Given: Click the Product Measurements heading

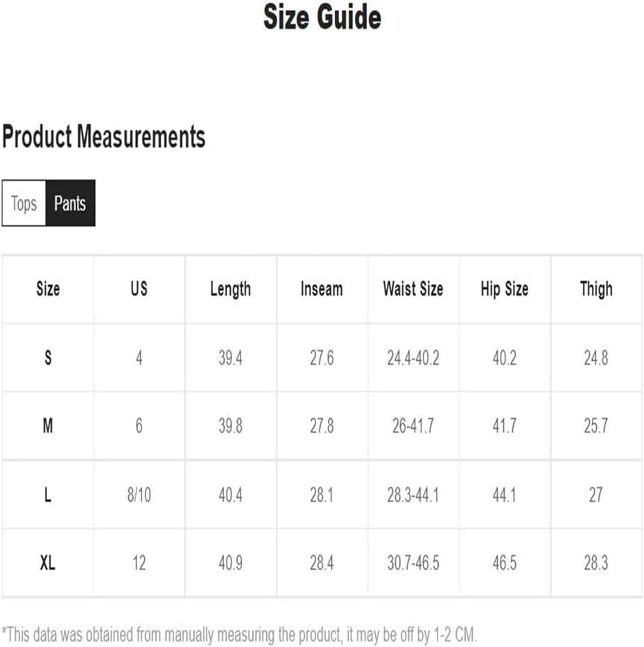Looking at the screenshot, I should click(103, 136).
